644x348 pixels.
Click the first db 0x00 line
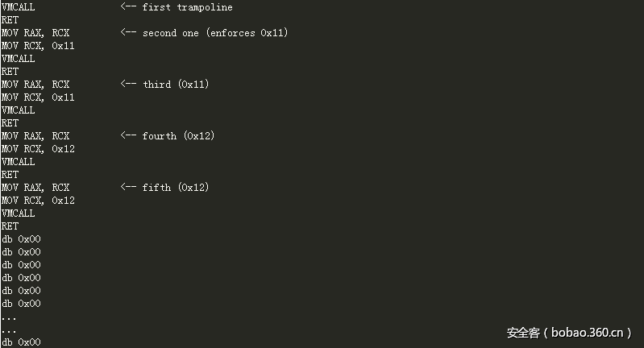coord(21,239)
